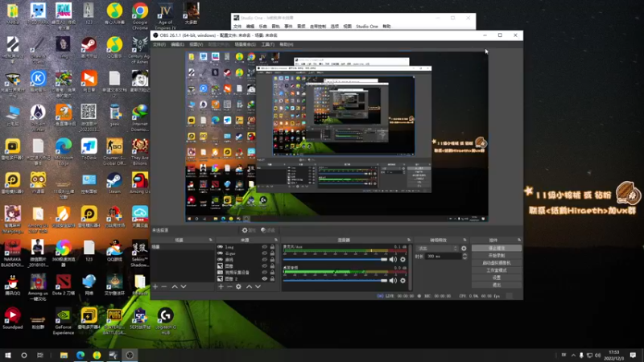Open Age of Empires IV desktop shortcut

(x=166, y=16)
